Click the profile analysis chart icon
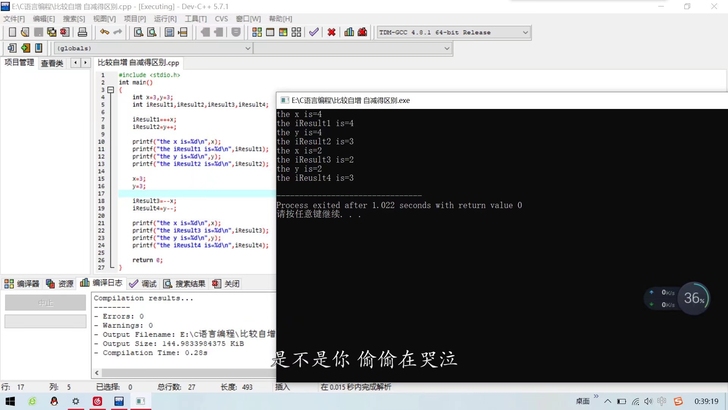 pyautogui.click(x=349, y=32)
